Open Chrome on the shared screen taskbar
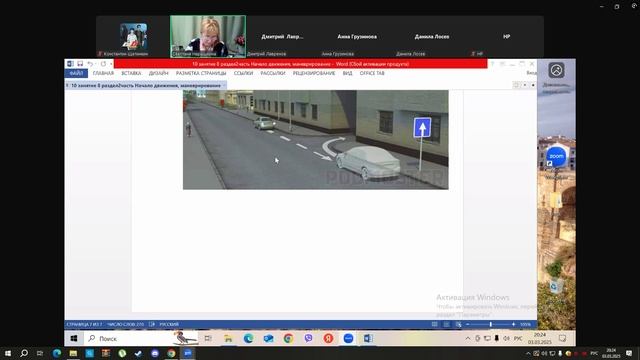This screenshot has height=360, width=640. (288, 338)
